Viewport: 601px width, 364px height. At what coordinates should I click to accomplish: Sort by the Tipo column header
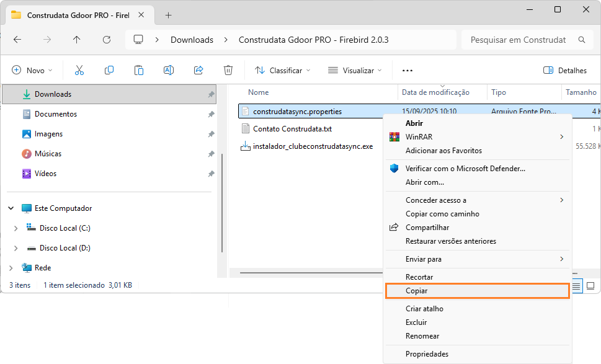pyautogui.click(x=499, y=92)
